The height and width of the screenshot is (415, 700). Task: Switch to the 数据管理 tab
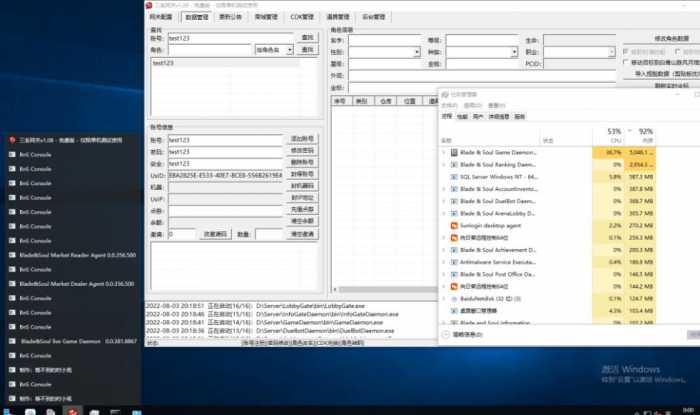[197, 17]
